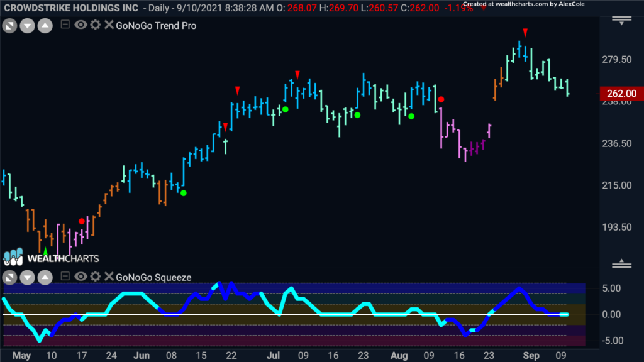Click price axis up-arrow control above squeeze
644x362 pixels.
coord(621,263)
